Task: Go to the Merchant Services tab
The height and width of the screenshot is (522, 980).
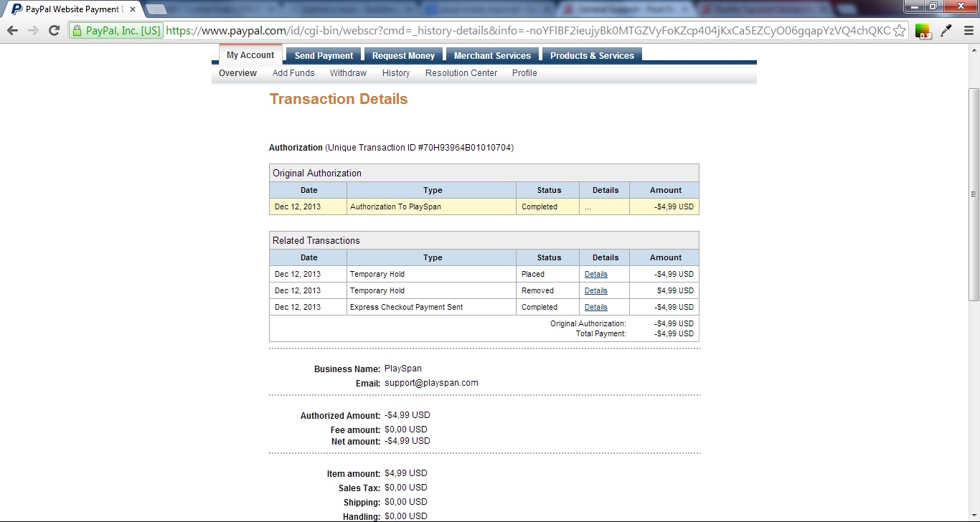Action: point(492,56)
